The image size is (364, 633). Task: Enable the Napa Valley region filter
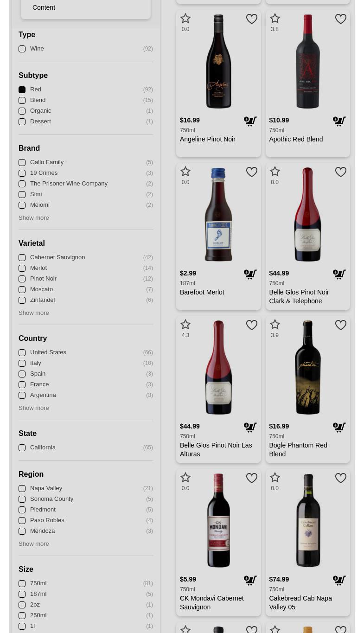point(22,488)
